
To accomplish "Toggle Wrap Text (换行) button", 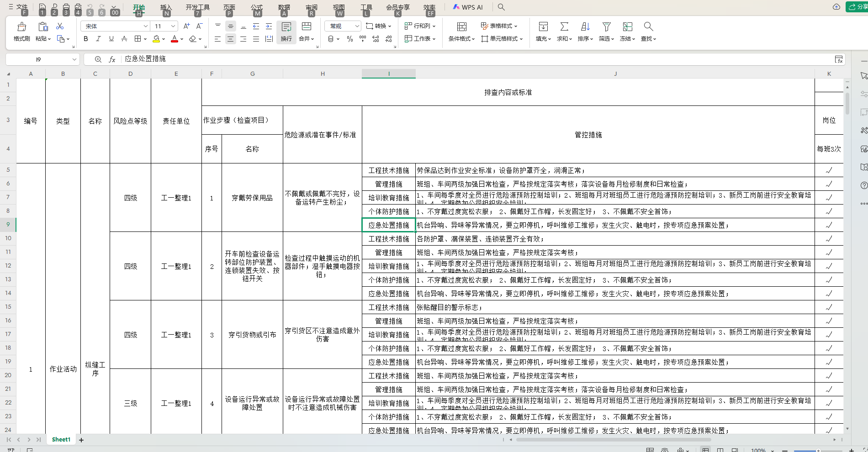I will 286,32.
